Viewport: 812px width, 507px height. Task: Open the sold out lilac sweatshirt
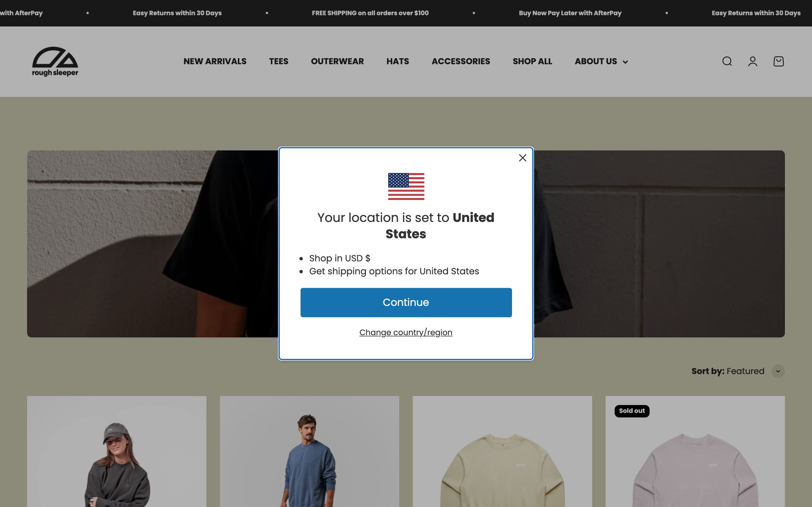pos(695,451)
